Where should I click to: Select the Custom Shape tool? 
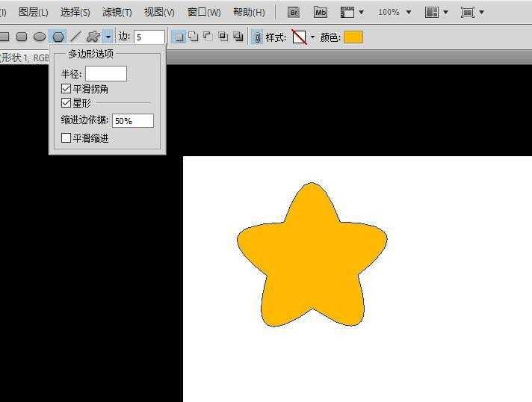tap(93, 37)
